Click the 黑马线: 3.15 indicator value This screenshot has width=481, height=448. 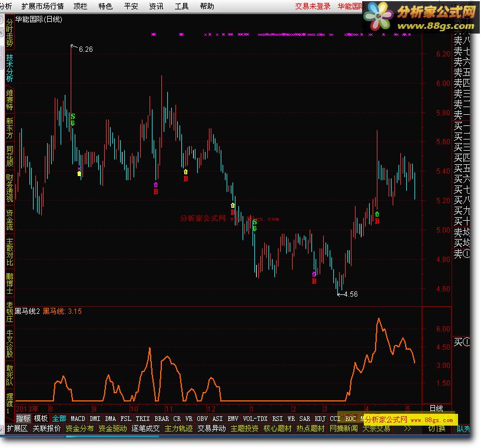coord(62,311)
